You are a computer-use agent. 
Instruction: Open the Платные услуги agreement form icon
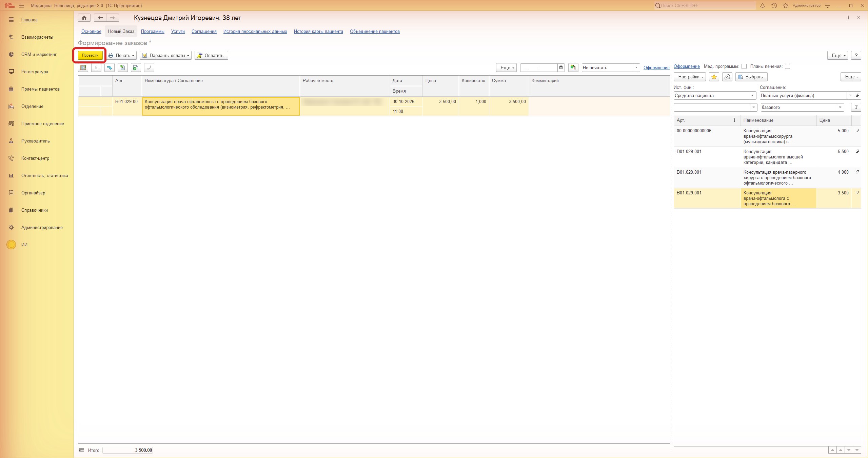pyautogui.click(x=857, y=95)
